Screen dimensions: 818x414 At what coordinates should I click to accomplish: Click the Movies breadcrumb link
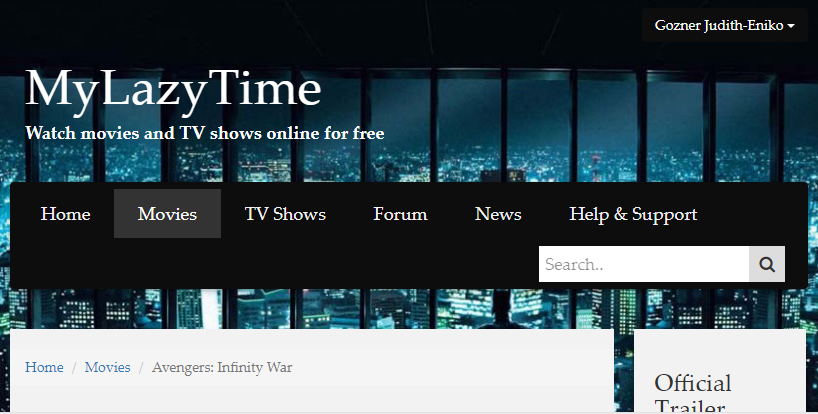[x=107, y=367]
